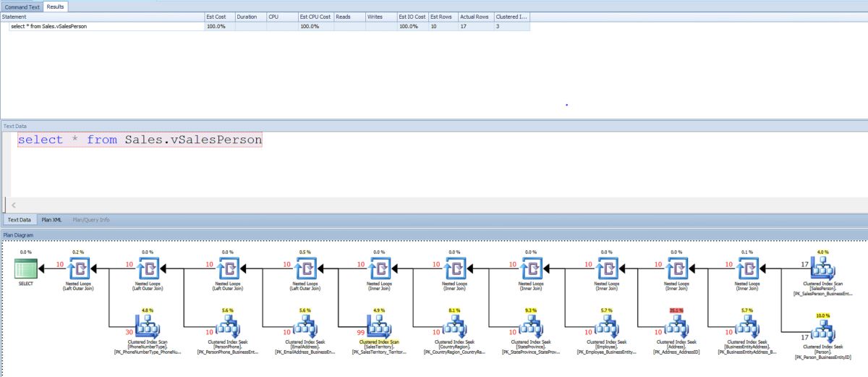Select the PersonPhone Clustered Index Seek icon

228,326
